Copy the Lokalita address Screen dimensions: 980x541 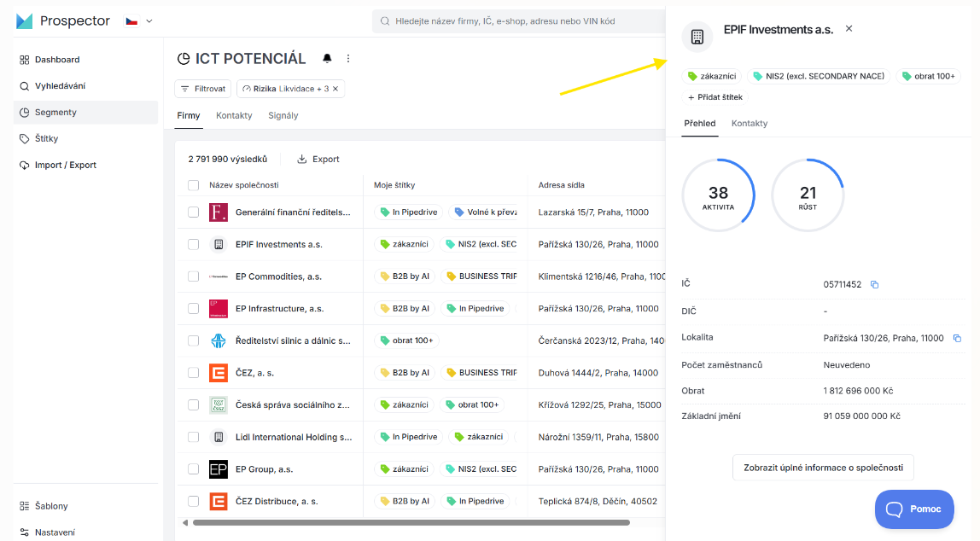click(x=957, y=339)
